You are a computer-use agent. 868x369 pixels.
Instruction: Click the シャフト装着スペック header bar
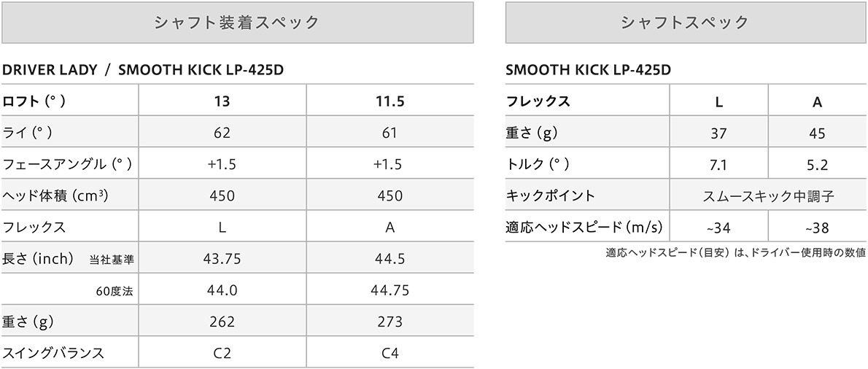click(237, 23)
